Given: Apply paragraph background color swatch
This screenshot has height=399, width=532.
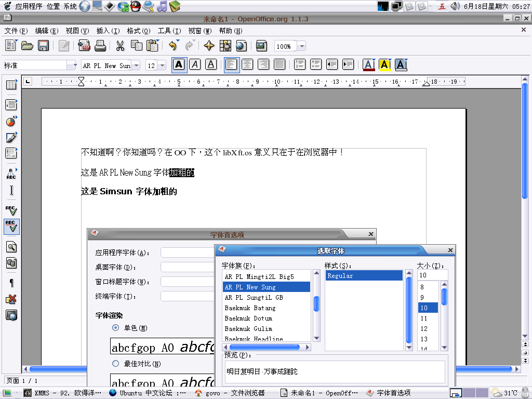Looking at the screenshot, I should click(x=401, y=64).
